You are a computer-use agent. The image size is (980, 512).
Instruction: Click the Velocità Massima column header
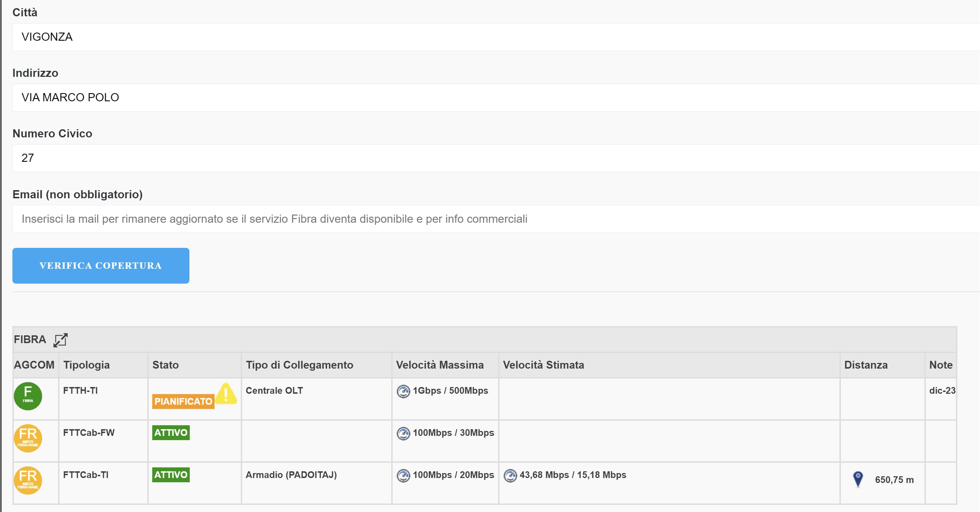440,365
